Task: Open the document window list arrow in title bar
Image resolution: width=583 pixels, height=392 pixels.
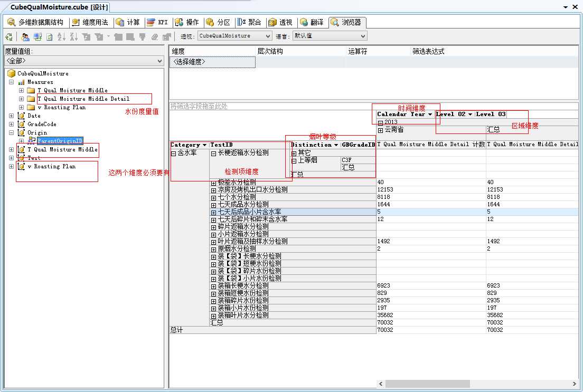Action: [x=566, y=7]
